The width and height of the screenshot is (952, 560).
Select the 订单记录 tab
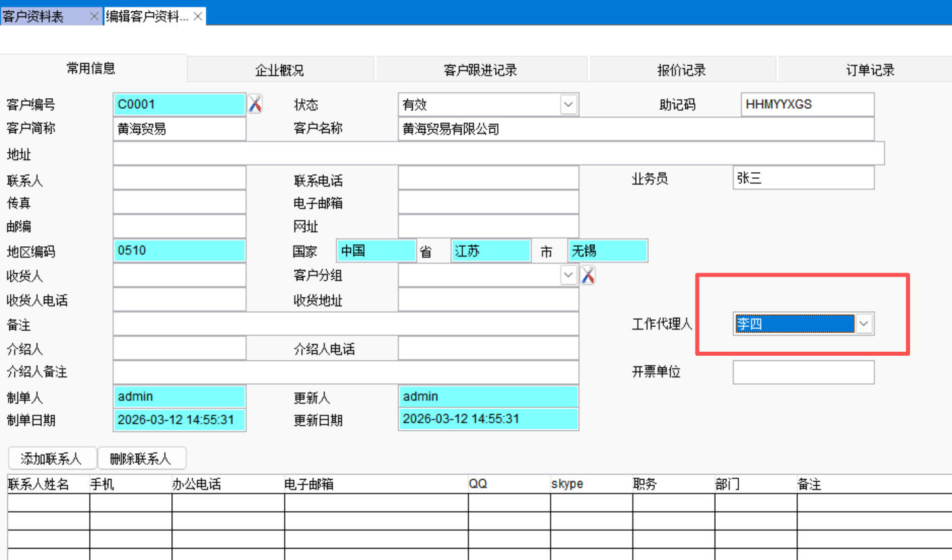pos(870,70)
